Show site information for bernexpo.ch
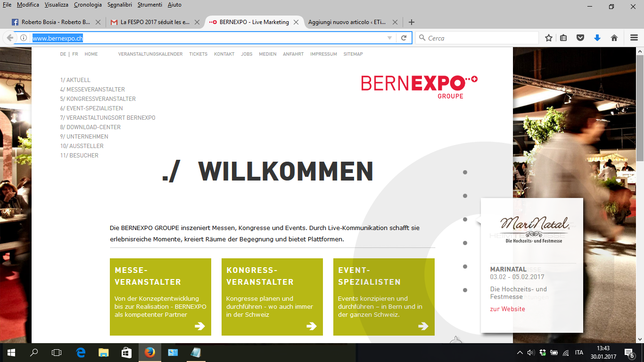Image resolution: width=644 pixels, height=362 pixels. pyautogui.click(x=23, y=38)
